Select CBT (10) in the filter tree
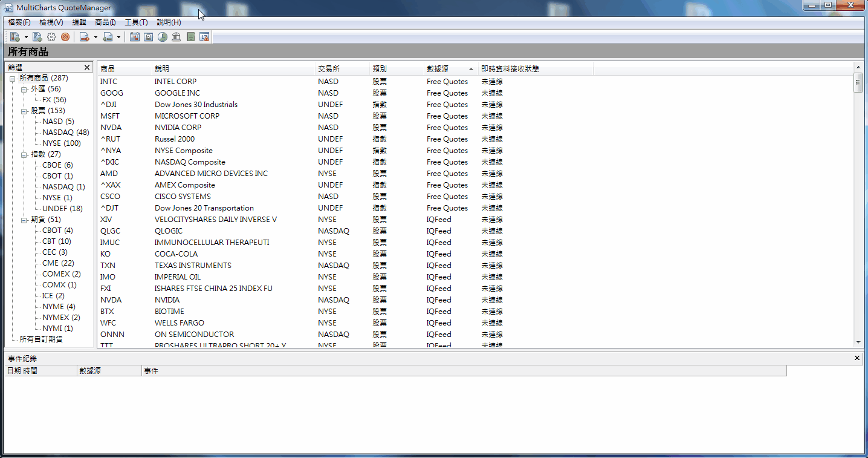This screenshot has width=868, height=458. pos(56,241)
